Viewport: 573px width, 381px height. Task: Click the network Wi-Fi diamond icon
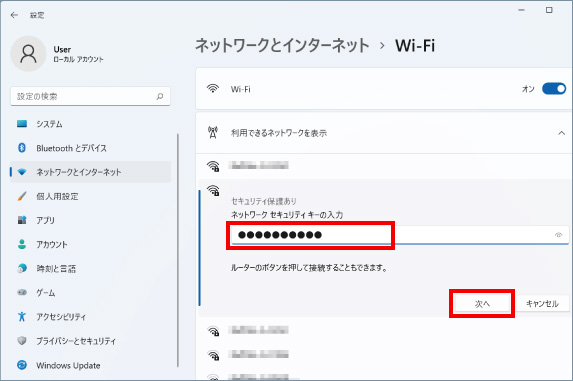(22, 172)
